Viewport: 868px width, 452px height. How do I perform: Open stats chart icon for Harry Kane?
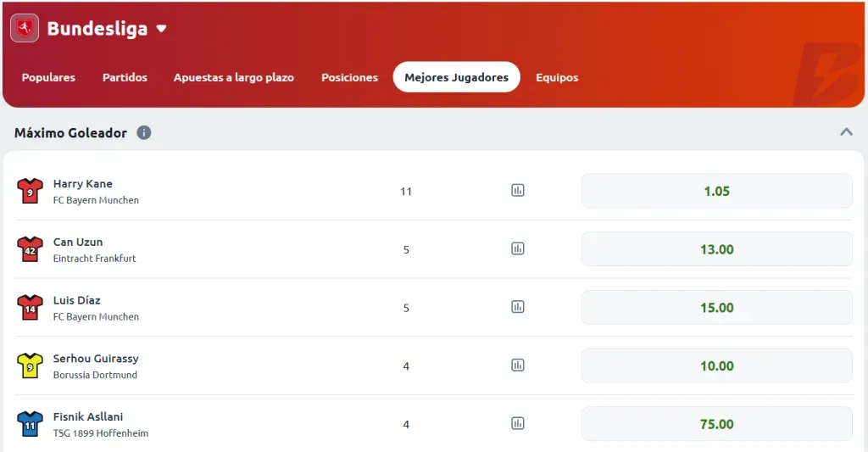click(518, 191)
